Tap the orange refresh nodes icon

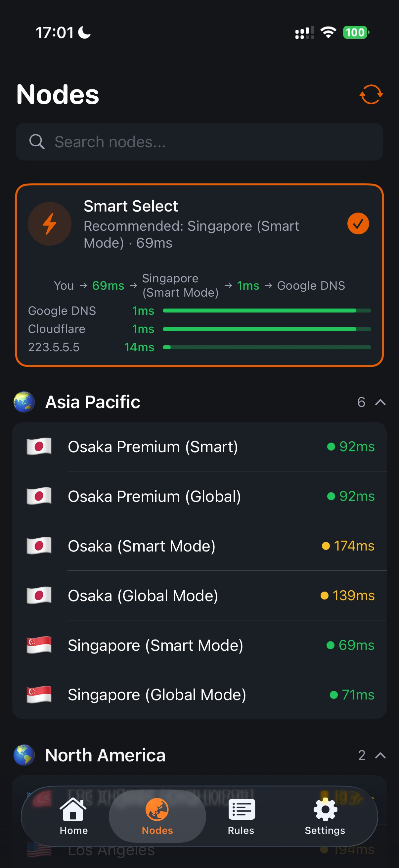coord(371,94)
